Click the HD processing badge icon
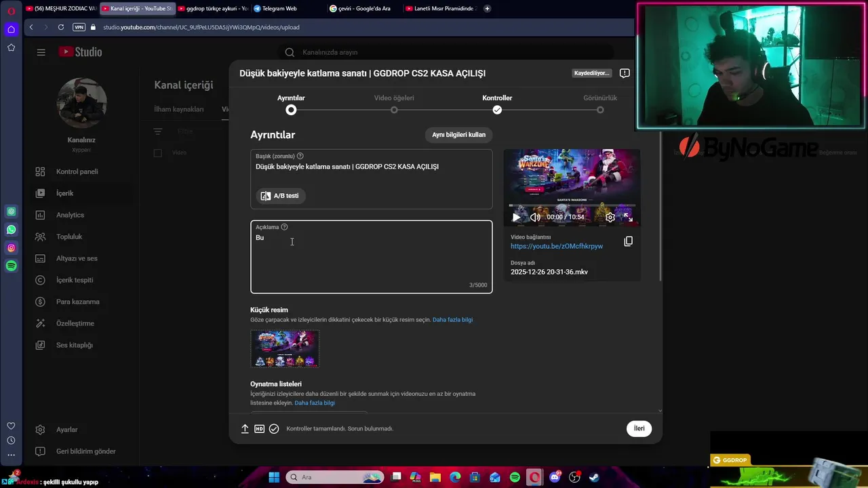This screenshot has height=488, width=868. pyautogui.click(x=259, y=428)
